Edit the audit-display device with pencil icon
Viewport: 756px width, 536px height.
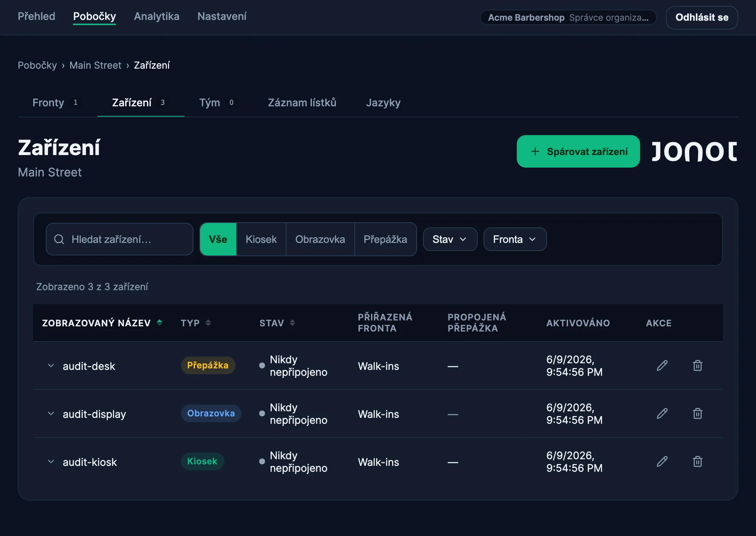pyautogui.click(x=662, y=413)
